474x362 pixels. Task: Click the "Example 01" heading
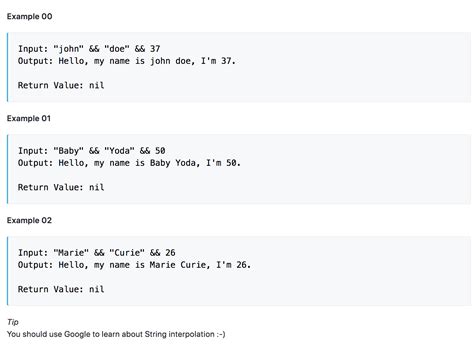pos(29,118)
